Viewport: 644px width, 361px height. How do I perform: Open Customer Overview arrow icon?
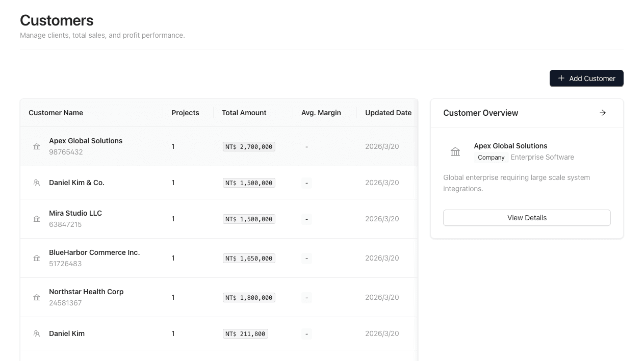coord(603,113)
